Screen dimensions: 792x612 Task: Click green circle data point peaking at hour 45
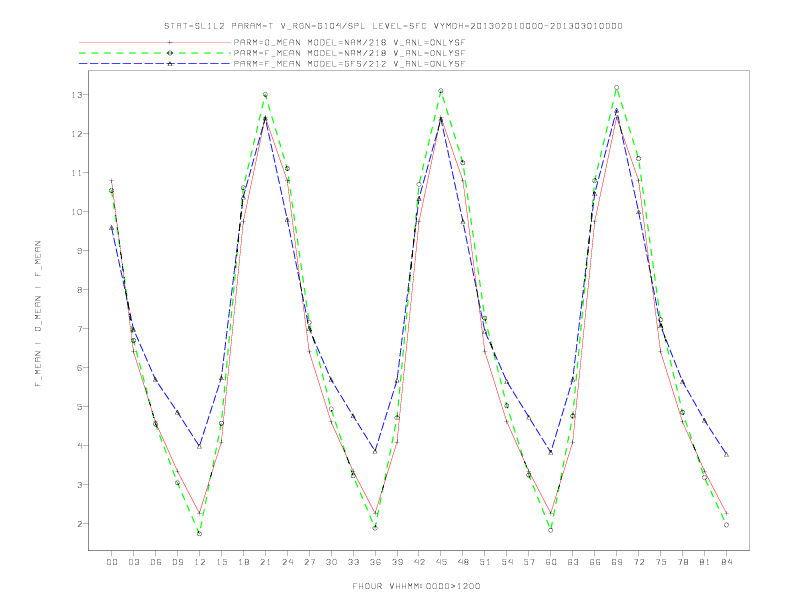pyautogui.click(x=441, y=91)
